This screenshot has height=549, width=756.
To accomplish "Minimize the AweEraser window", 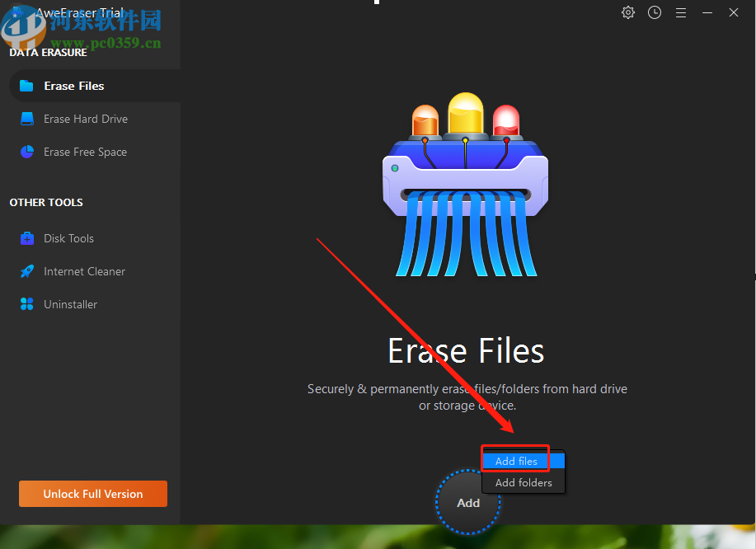I will point(707,12).
